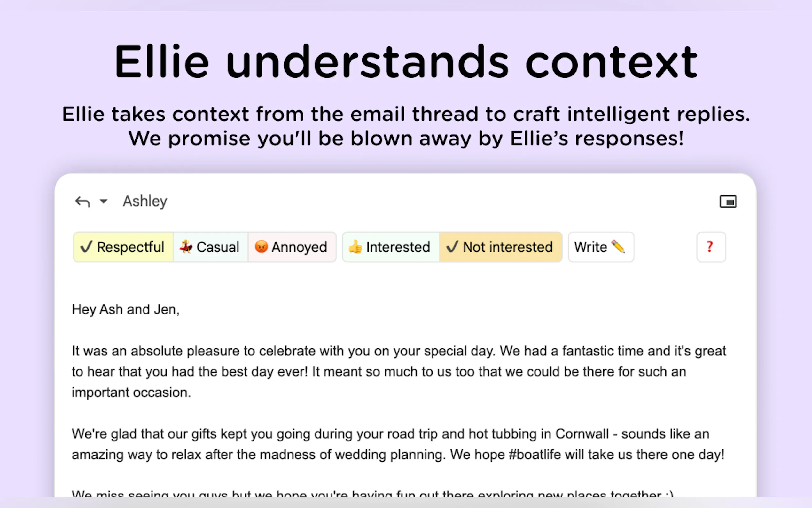Click the cut-off line "We miss seeing you guys"

click(x=373, y=494)
